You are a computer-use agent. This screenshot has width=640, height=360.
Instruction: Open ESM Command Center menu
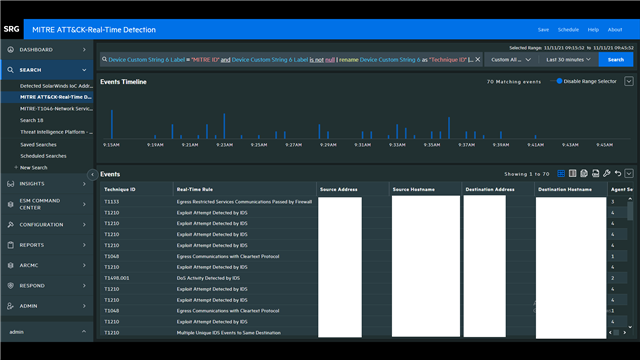coord(47,204)
